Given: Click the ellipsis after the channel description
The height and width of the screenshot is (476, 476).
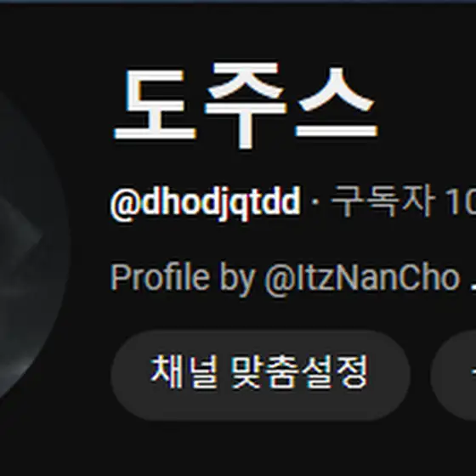Looking at the screenshot, I should [473, 288].
